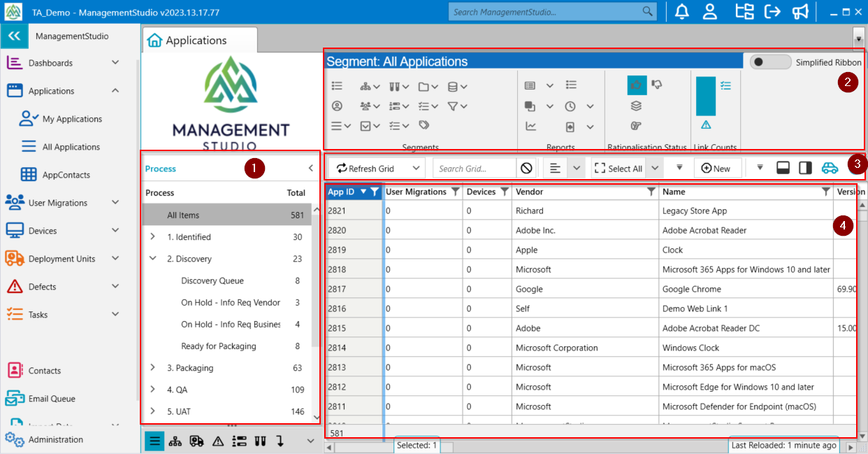Open the user profile icon in title bar
The width and height of the screenshot is (868, 454).
pos(710,12)
